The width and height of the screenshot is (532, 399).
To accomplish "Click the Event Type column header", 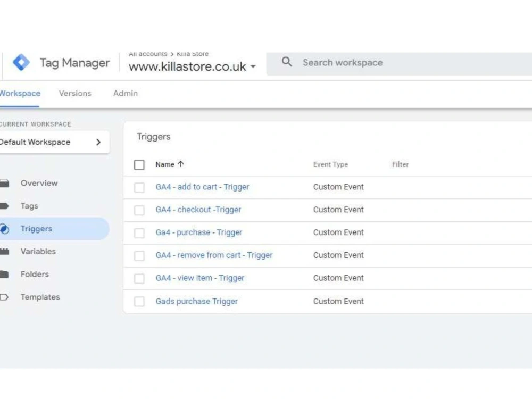I will point(330,164).
